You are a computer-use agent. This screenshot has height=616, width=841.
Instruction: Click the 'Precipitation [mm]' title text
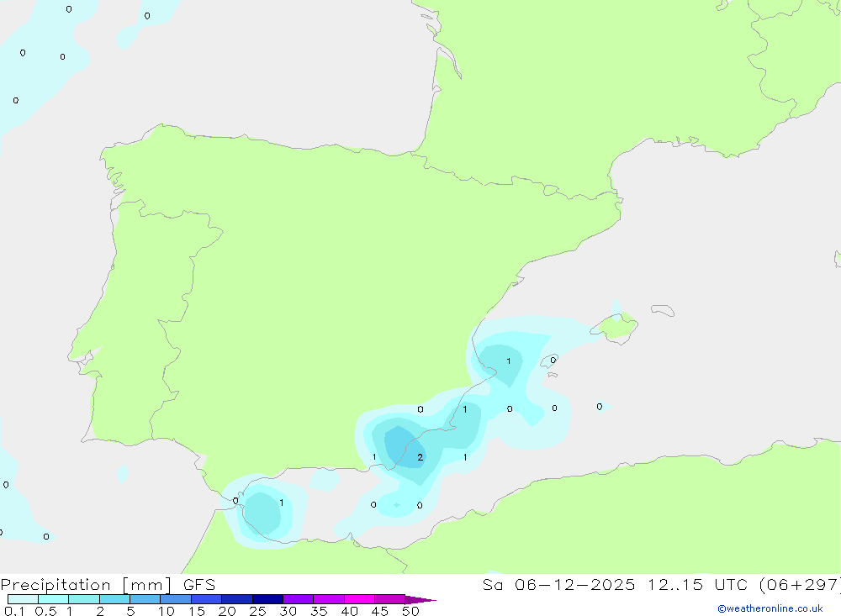coord(87,585)
